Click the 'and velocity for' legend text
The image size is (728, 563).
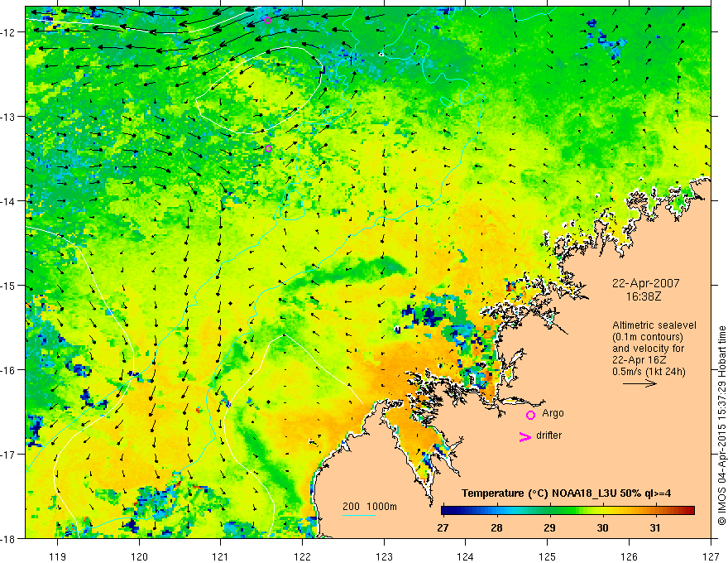coord(648,349)
